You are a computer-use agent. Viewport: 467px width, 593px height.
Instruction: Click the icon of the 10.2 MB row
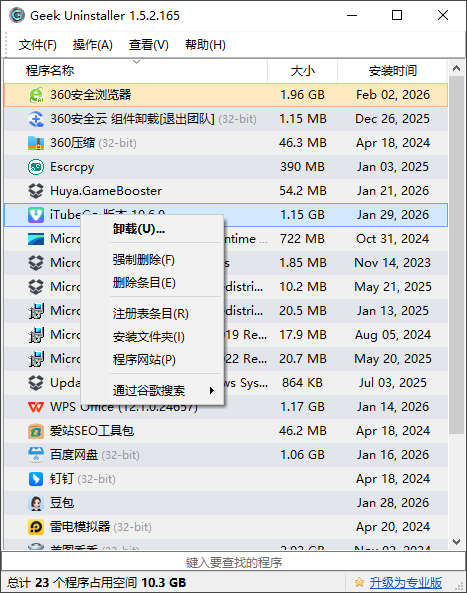(36, 287)
